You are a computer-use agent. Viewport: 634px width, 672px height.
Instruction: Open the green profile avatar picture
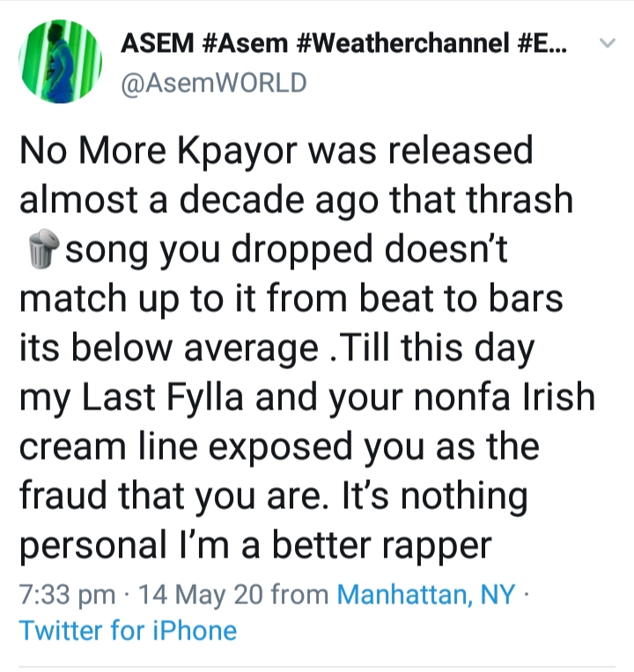click(x=60, y=62)
